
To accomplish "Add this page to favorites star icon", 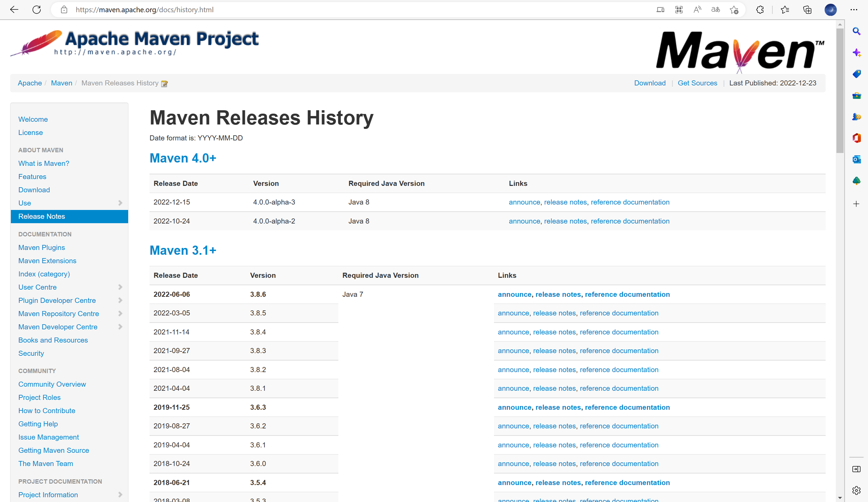I will [x=734, y=9].
